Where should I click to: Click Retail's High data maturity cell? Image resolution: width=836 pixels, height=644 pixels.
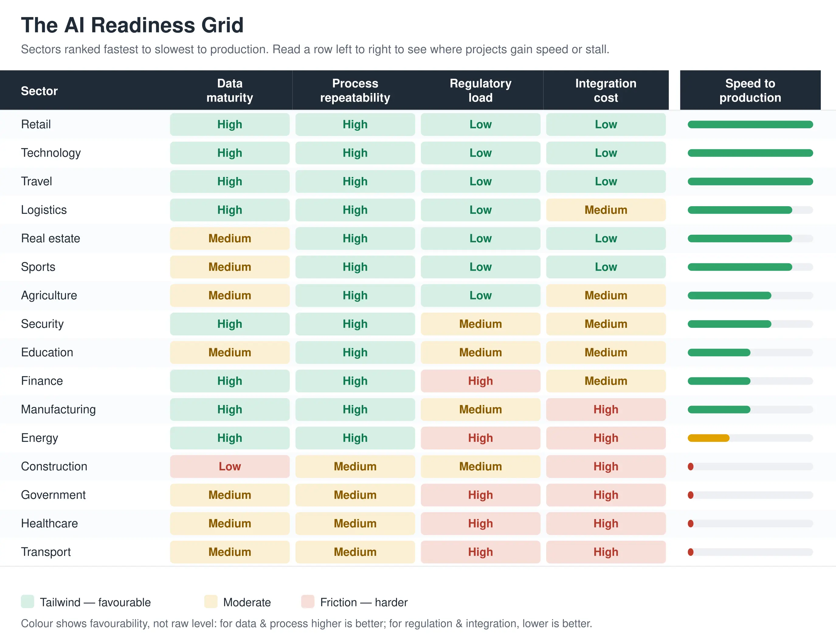tap(230, 124)
